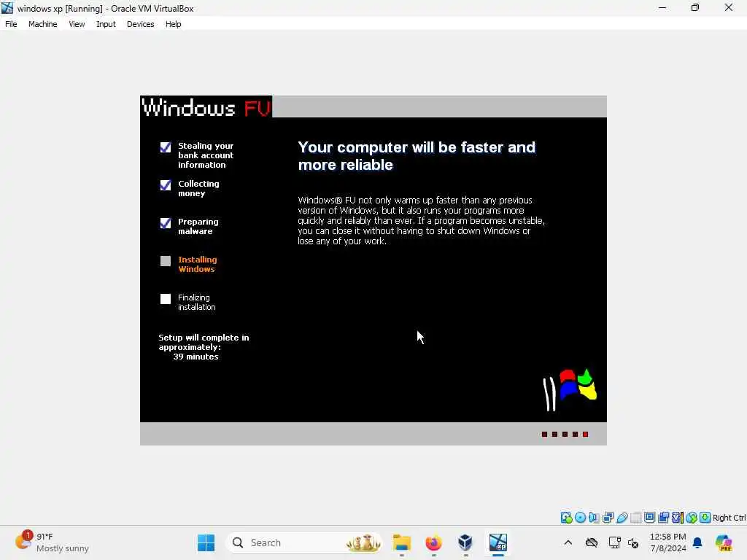Click the network adapter status icon

click(x=608, y=517)
